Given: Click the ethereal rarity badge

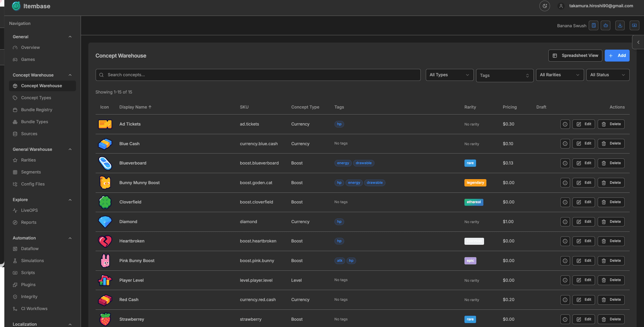Looking at the screenshot, I should click(474, 202).
